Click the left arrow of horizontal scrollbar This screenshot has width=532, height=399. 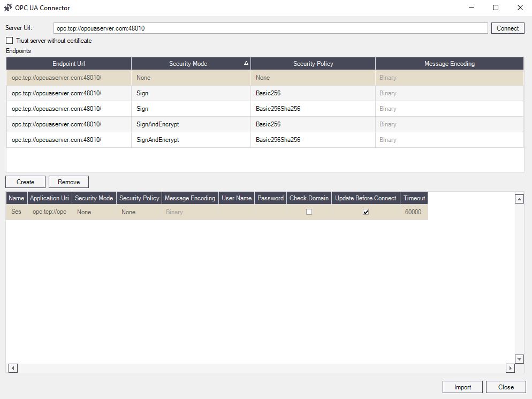[x=12, y=368]
